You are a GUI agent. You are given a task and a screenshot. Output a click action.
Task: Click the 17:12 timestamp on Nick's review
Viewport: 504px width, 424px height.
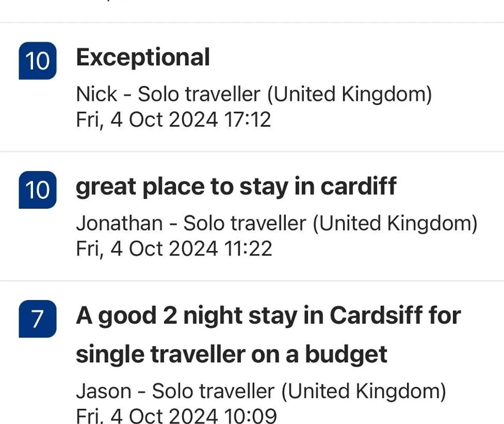[247, 119]
